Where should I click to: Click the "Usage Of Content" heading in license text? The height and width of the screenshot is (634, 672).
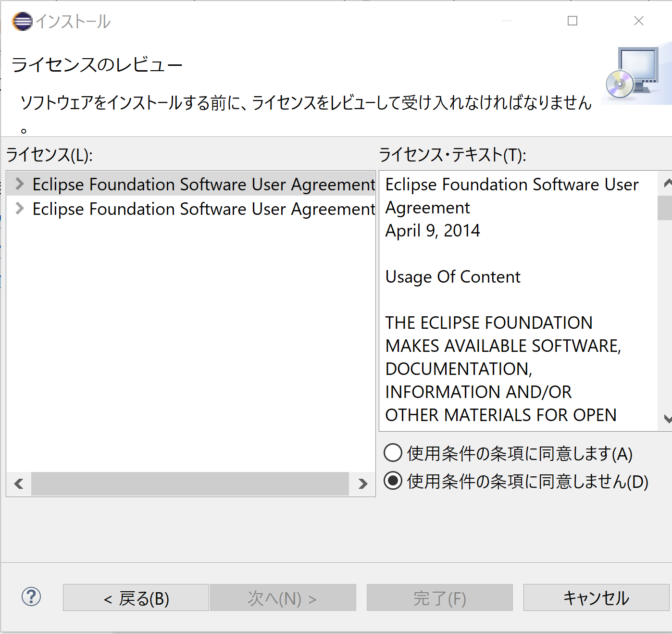pyautogui.click(x=453, y=277)
